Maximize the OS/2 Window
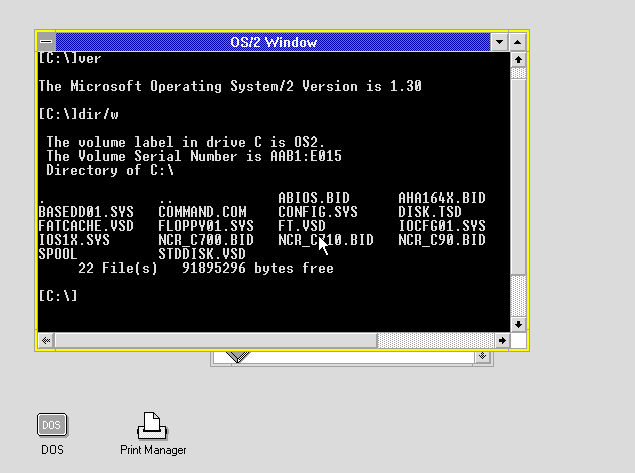This screenshot has height=473, width=635. (x=517, y=42)
